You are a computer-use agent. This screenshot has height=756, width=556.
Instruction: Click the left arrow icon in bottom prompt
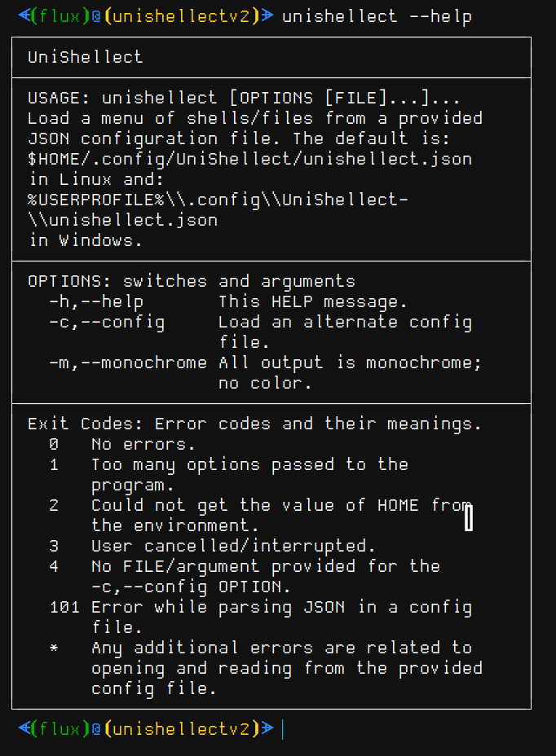pyautogui.click(x=24, y=728)
